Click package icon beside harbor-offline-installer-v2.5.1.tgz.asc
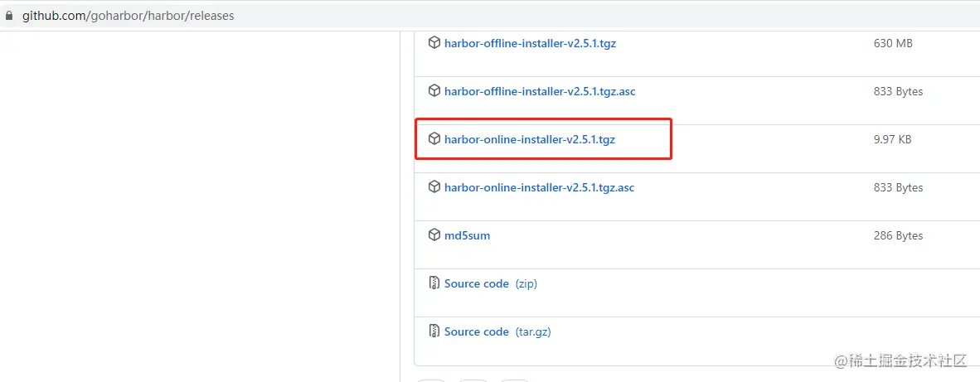980x382 pixels. coord(434,90)
